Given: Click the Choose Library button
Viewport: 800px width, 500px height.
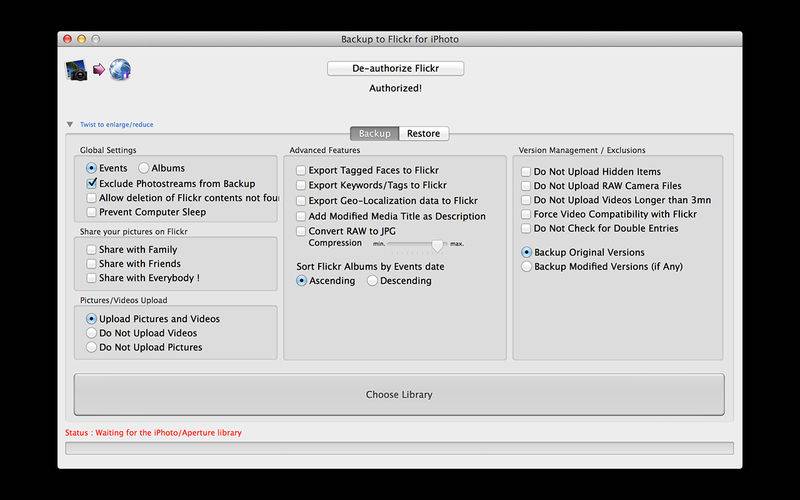Looking at the screenshot, I should tap(399, 394).
